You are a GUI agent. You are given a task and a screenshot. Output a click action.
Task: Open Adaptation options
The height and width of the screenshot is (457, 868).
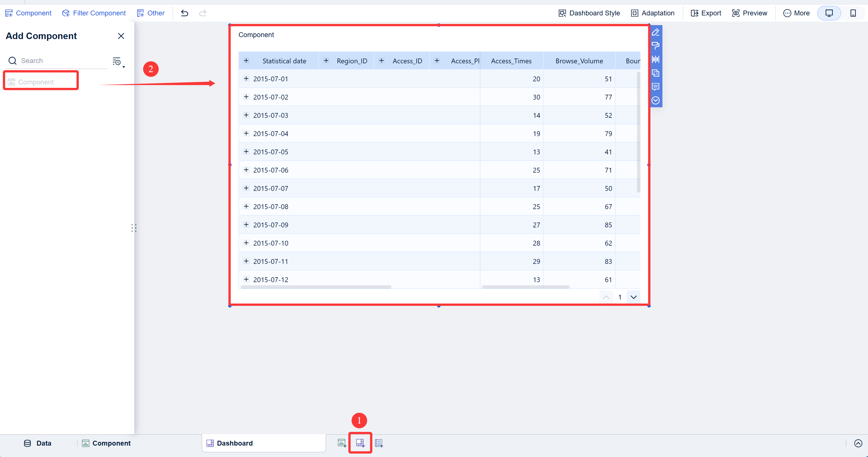652,13
